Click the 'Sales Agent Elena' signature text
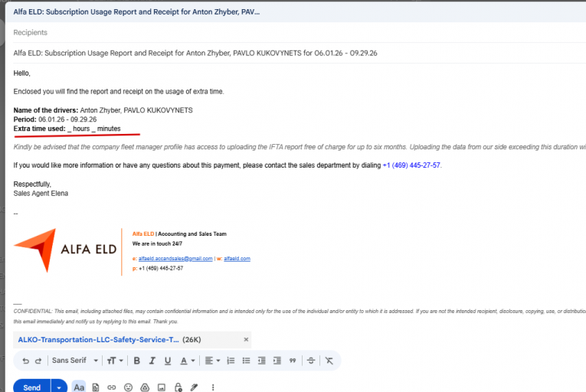 41,193
